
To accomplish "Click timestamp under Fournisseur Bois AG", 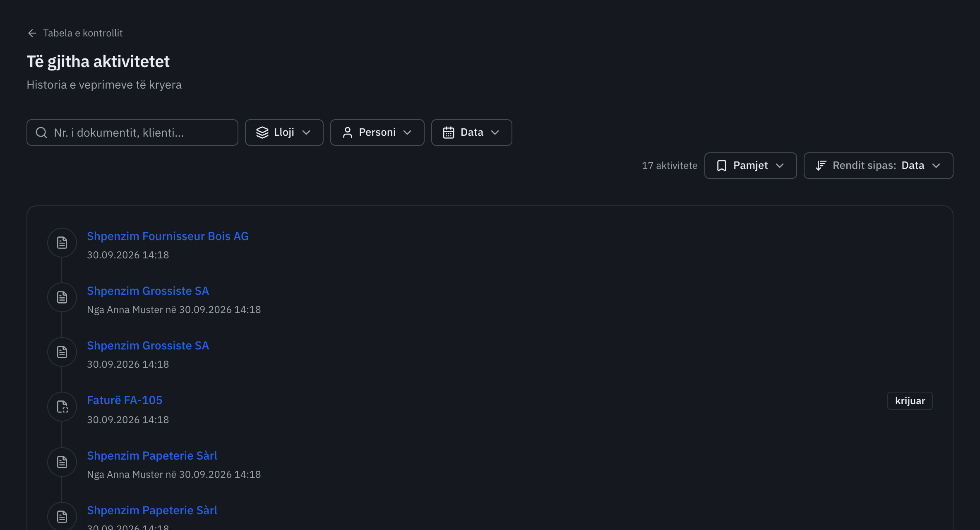I will tap(128, 255).
